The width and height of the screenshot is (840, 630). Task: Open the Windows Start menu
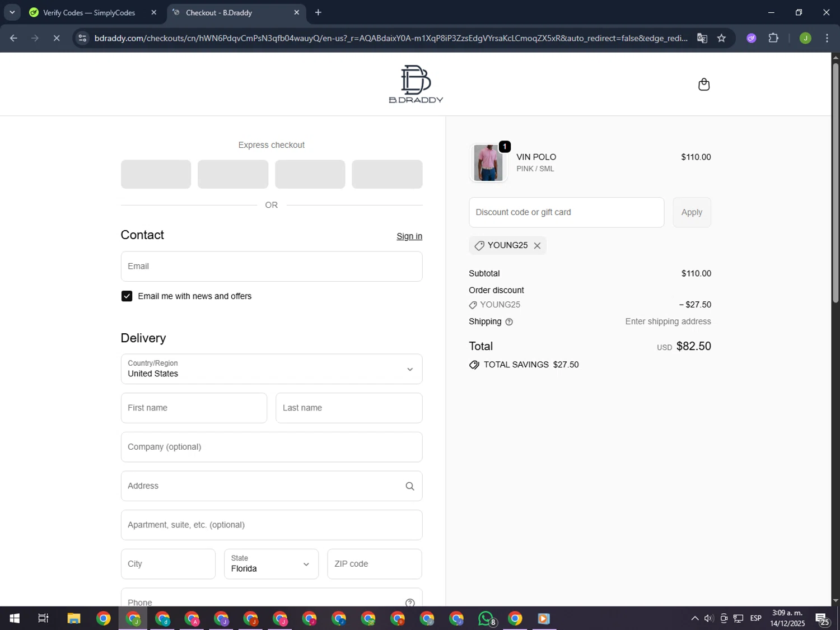15,619
